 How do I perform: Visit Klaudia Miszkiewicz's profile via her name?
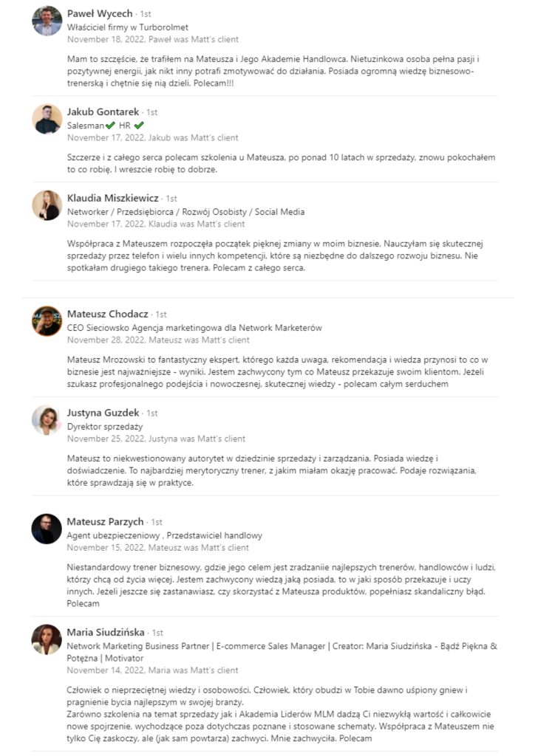click(x=112, y=198)
